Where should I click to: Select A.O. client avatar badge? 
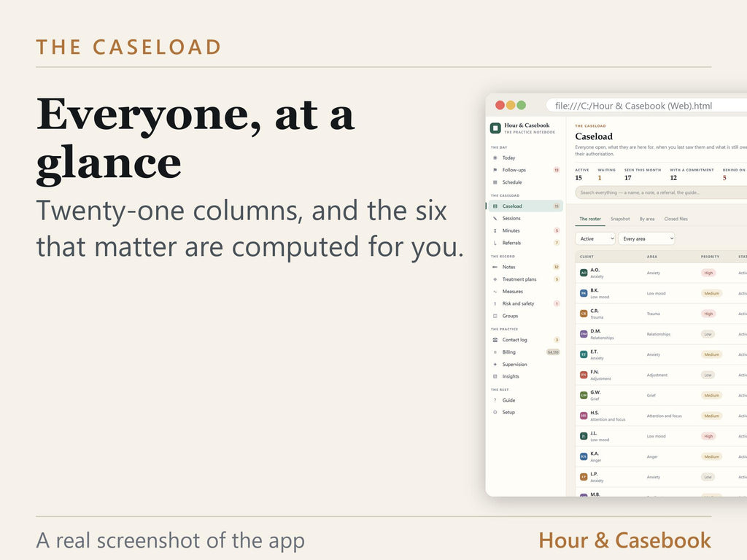(584, 273)
